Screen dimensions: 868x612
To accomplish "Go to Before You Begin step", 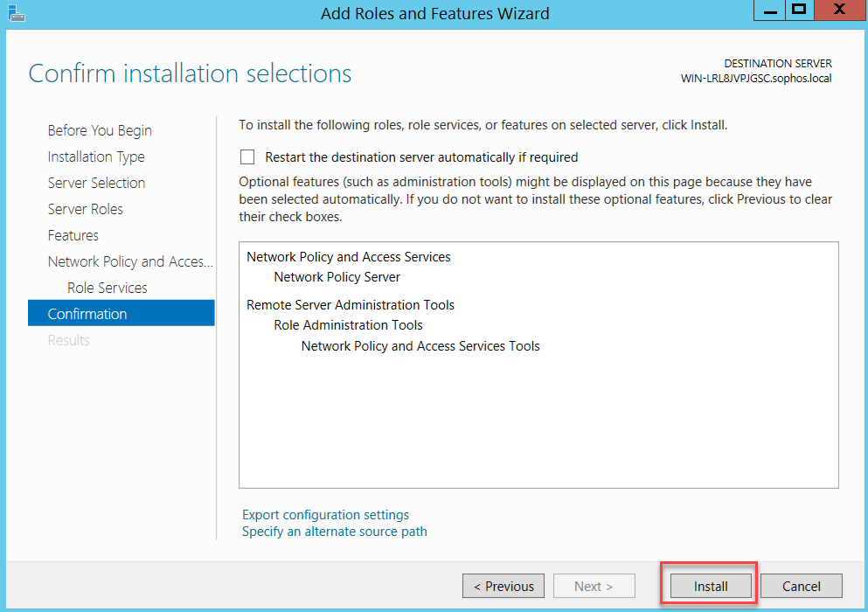I will click(x=100, y=130).
